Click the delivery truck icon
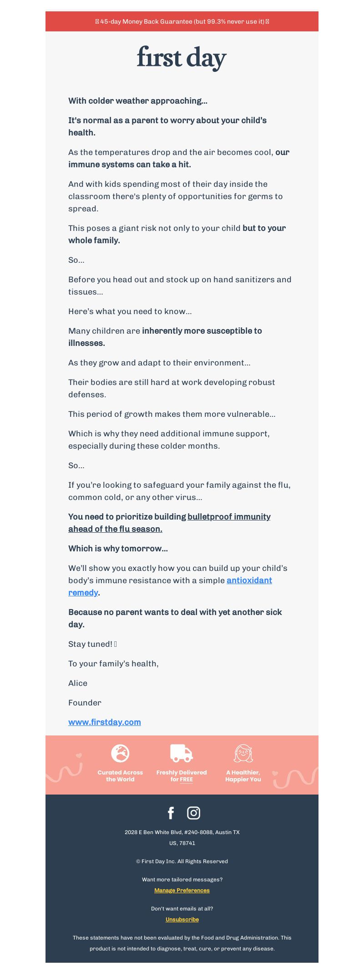 [x=182, y=753]
